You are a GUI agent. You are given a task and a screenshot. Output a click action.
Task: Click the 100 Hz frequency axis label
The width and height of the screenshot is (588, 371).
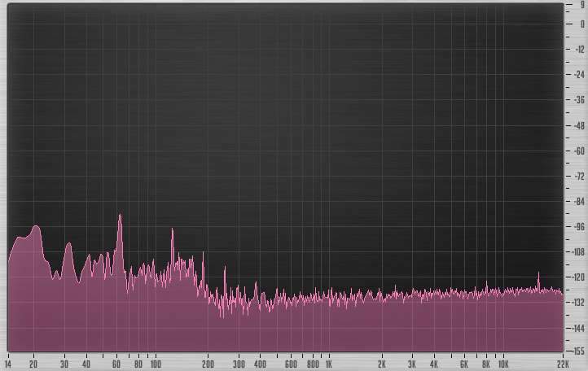pyautogui.click(x=155, y=364)
